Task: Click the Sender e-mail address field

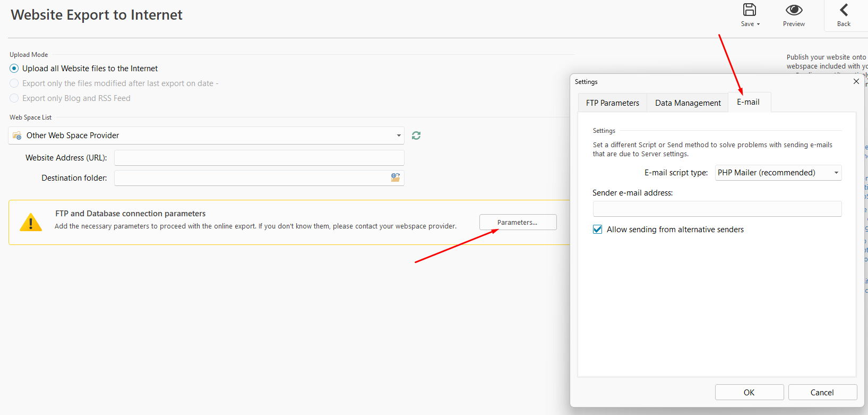Action: 717,209
